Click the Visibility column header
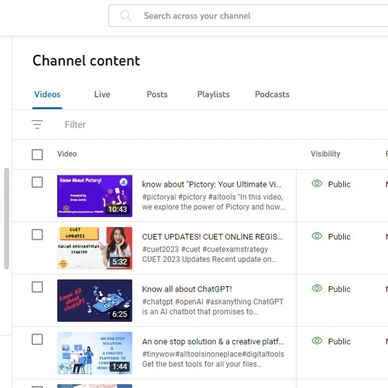Viewport: 388px width, 388px height. (x=325, y=154)
